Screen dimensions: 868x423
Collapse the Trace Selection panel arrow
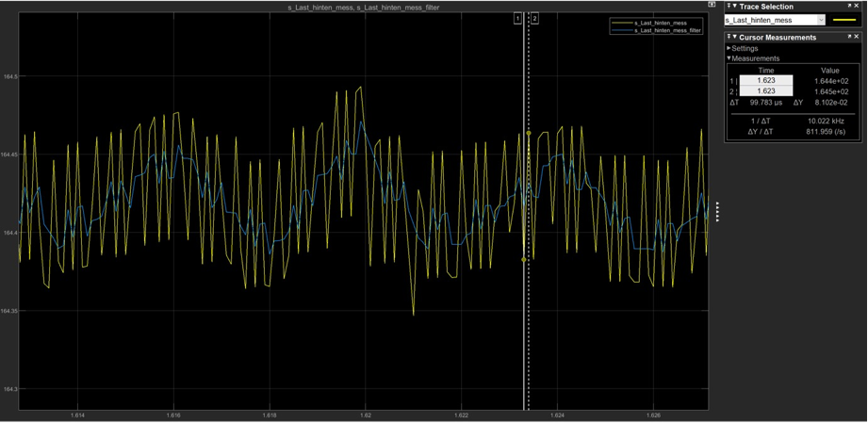coord(733,7)
